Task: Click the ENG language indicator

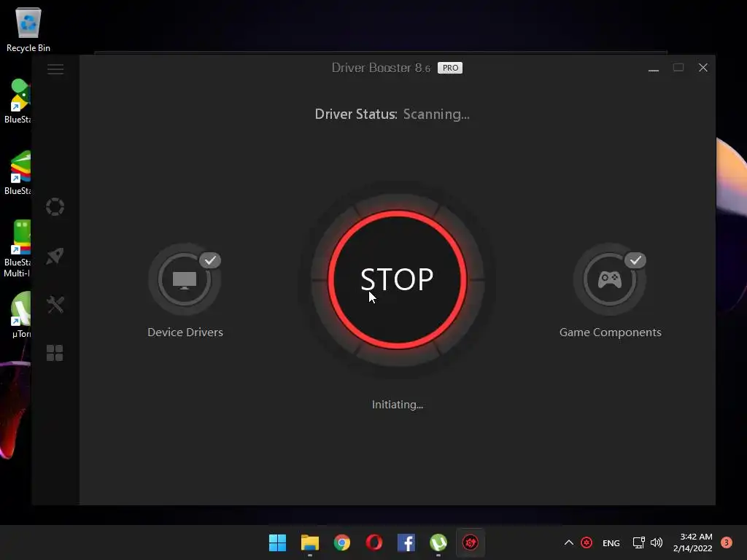Action: point(611,542)
